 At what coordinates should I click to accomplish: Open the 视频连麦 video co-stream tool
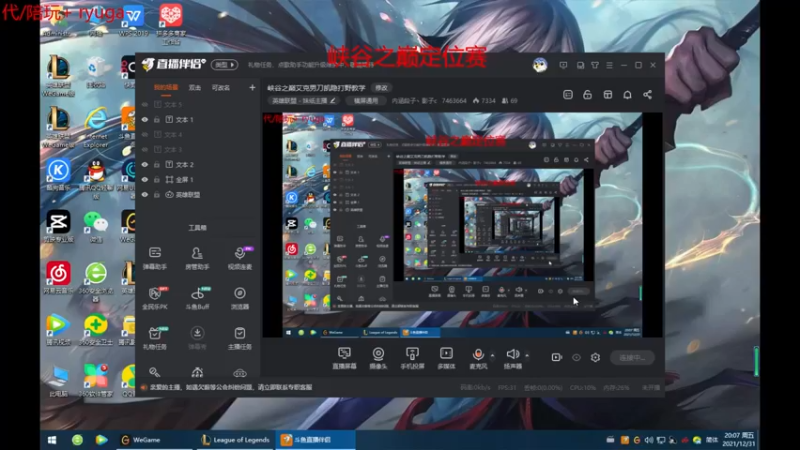tap(239, 258)
